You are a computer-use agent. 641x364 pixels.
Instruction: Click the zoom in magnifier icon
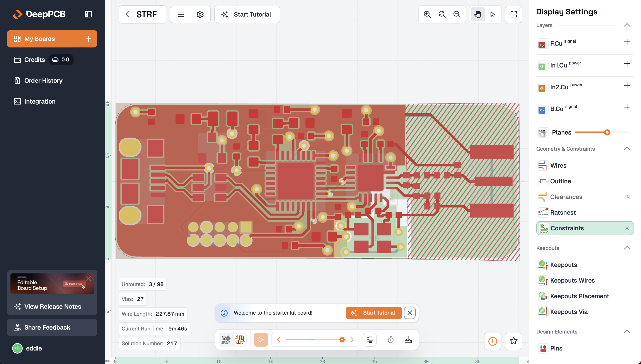click(x=427, y=14)
